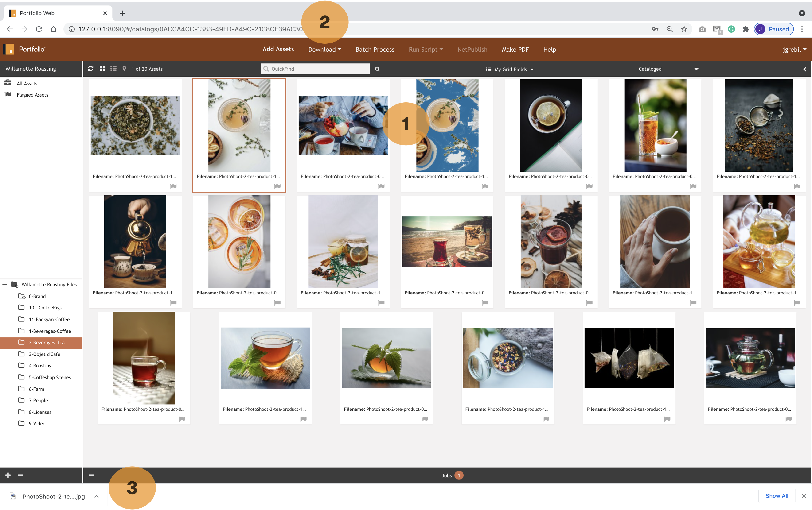Add a new gallery with the plus icon

8,475
